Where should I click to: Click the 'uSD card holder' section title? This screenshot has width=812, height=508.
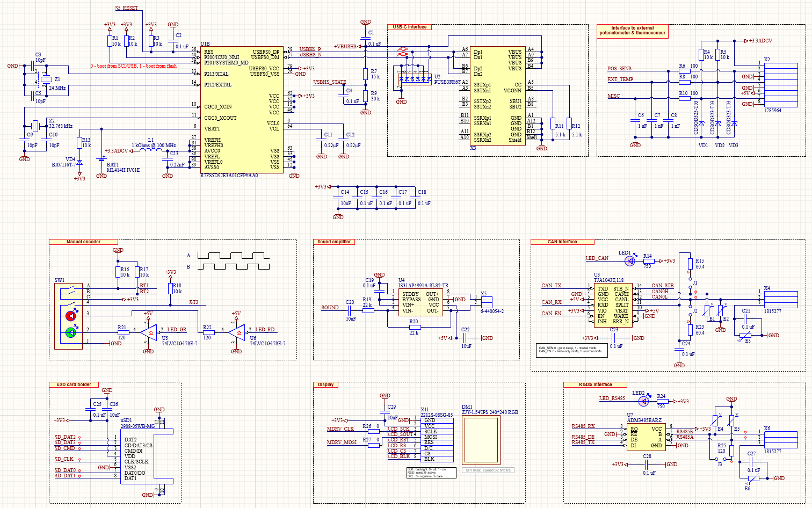74,384
